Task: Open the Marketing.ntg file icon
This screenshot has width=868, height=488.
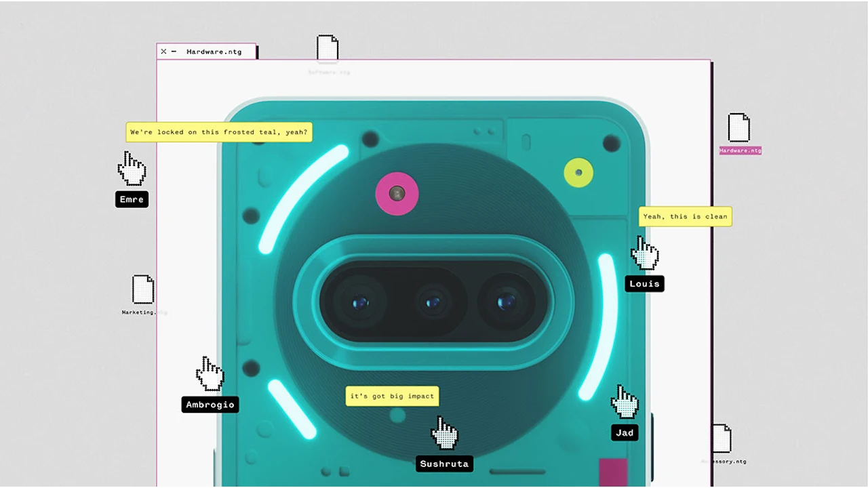Action: tap(143, 289)
